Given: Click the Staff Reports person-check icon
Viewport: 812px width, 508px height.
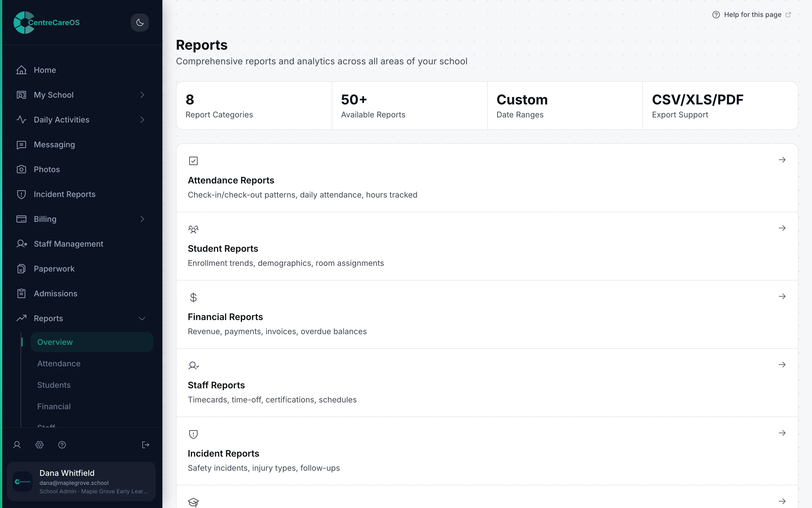Looking at the screenshot, I should pos(194,365).
